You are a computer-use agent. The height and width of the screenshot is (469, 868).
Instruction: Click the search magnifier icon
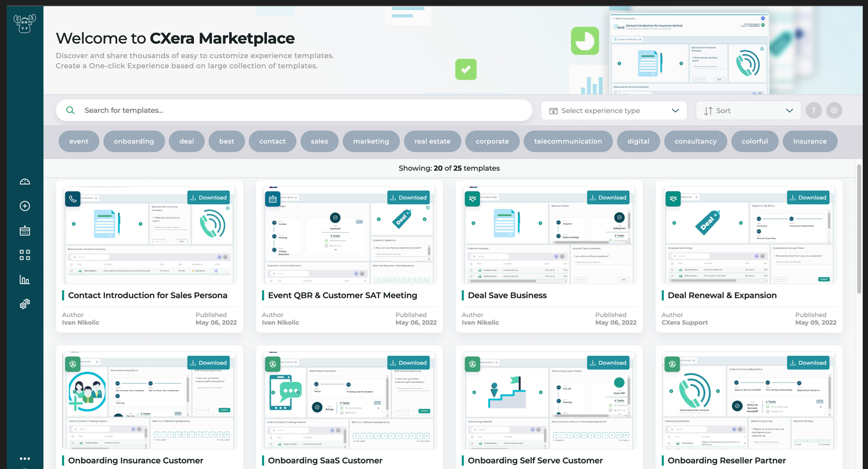click(70, 110)
